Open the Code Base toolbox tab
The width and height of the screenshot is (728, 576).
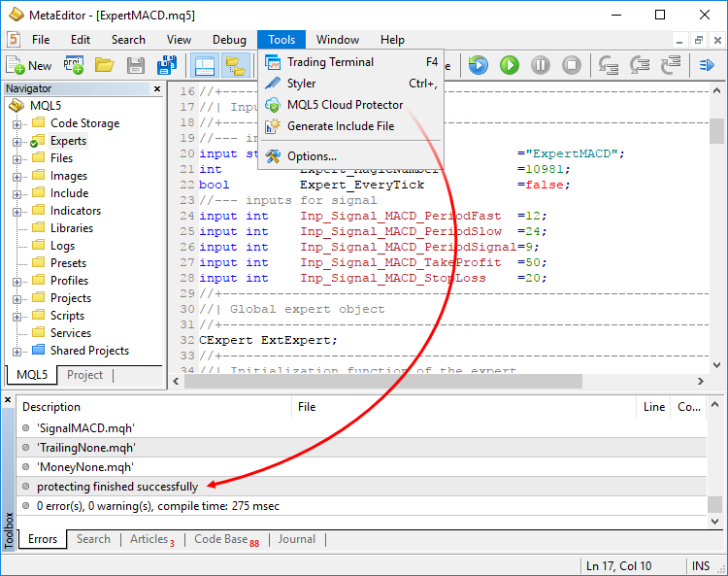click(221, 539)
